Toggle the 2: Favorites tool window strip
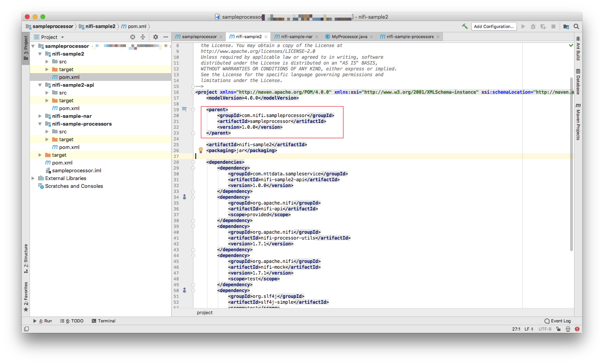The image size is (604, 364). point(26,297)
